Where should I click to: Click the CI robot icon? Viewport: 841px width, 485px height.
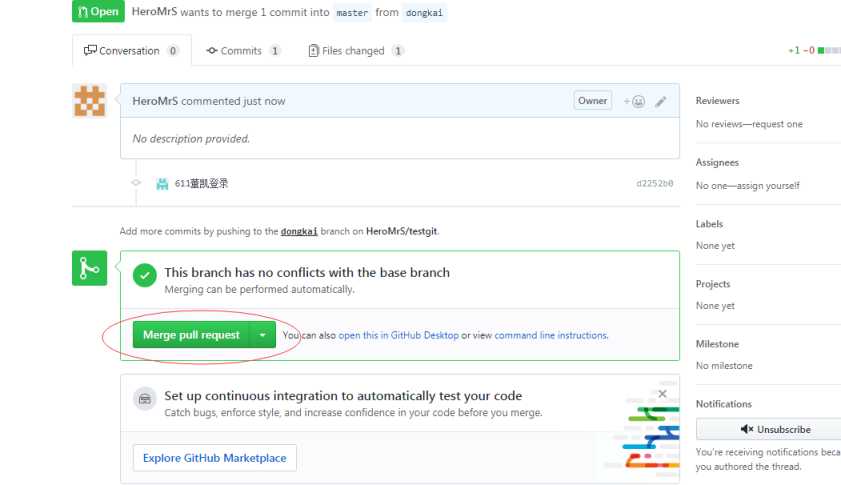[145, 399]
